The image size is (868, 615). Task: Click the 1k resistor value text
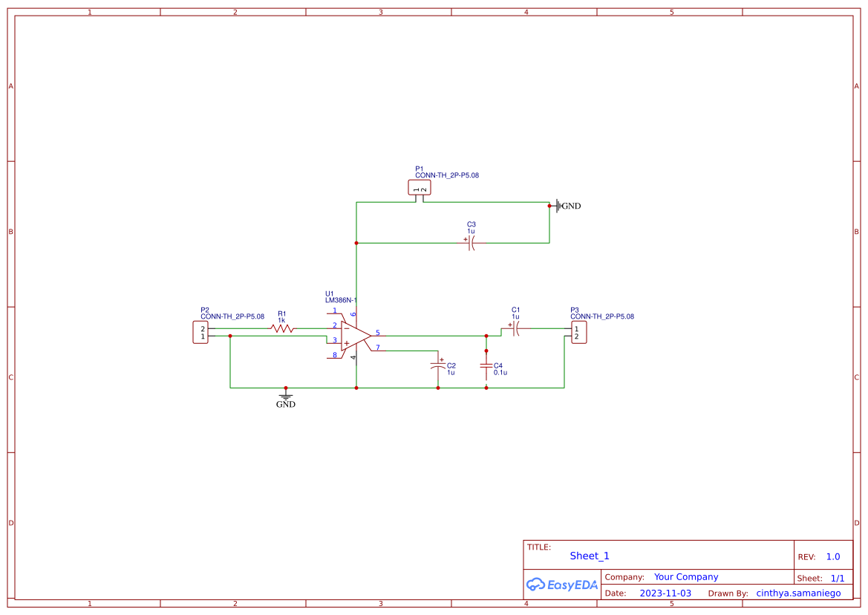(x=281, y=321)
